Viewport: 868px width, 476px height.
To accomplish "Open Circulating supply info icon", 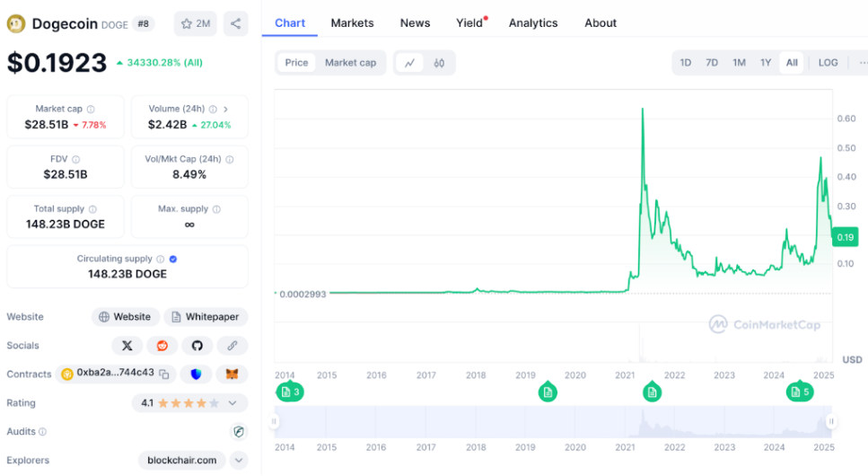I will click(160, 259).
